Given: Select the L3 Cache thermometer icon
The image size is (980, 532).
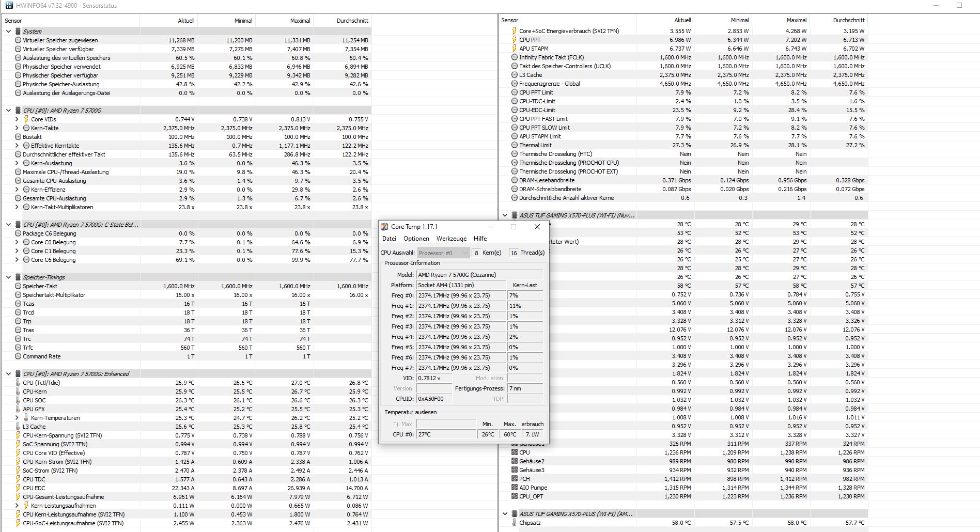Looking at the screenshot, I should coord(18,427).
